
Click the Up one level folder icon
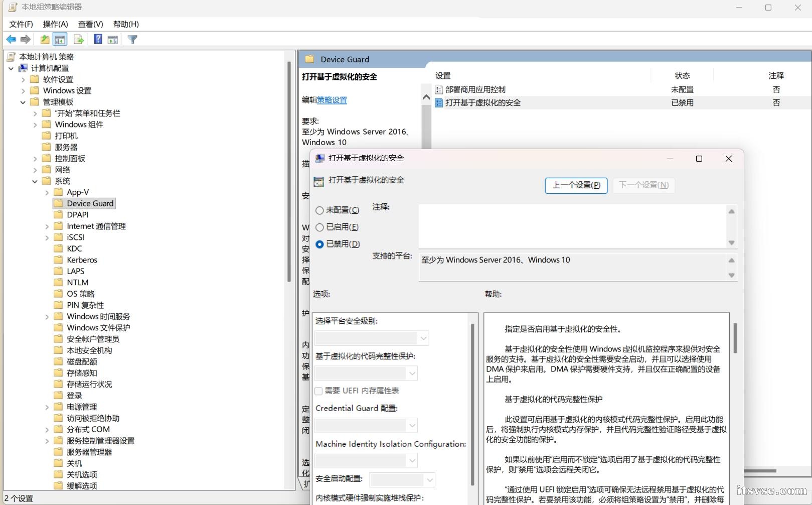(x=45, y=40)
